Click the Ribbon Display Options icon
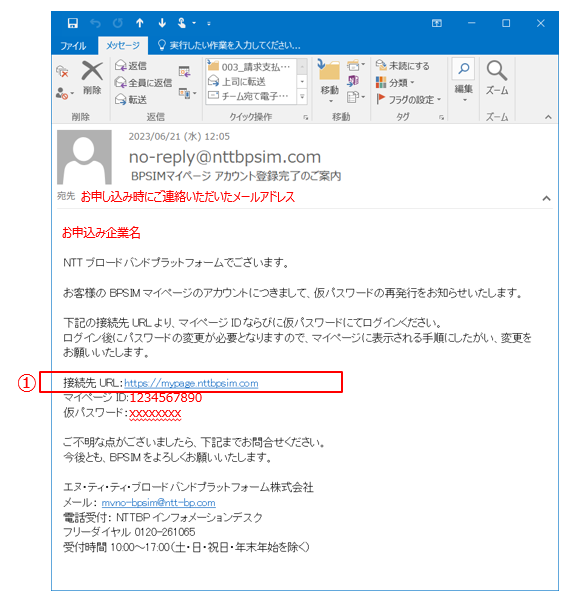The width and height of the screenshot is (571, 603). 436,23
